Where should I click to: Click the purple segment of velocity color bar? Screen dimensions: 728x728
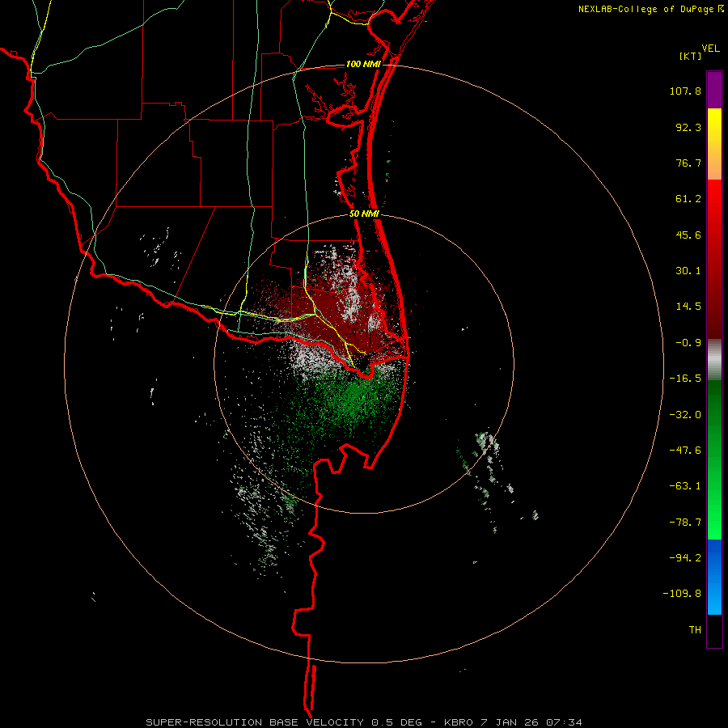coord(714,90)
